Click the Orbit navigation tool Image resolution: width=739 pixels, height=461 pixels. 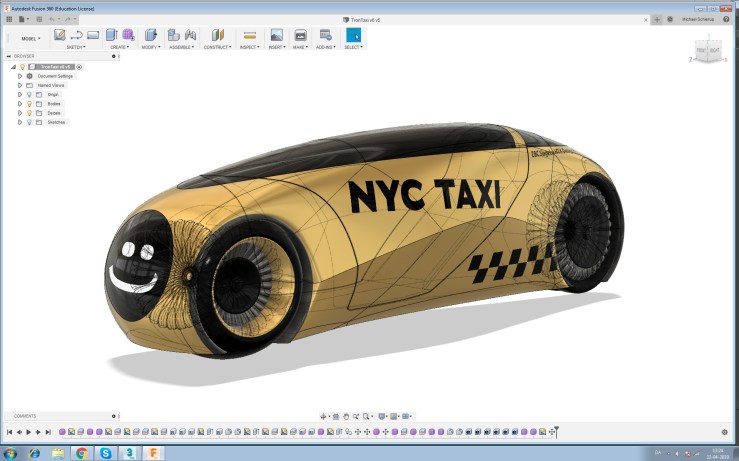323,416
